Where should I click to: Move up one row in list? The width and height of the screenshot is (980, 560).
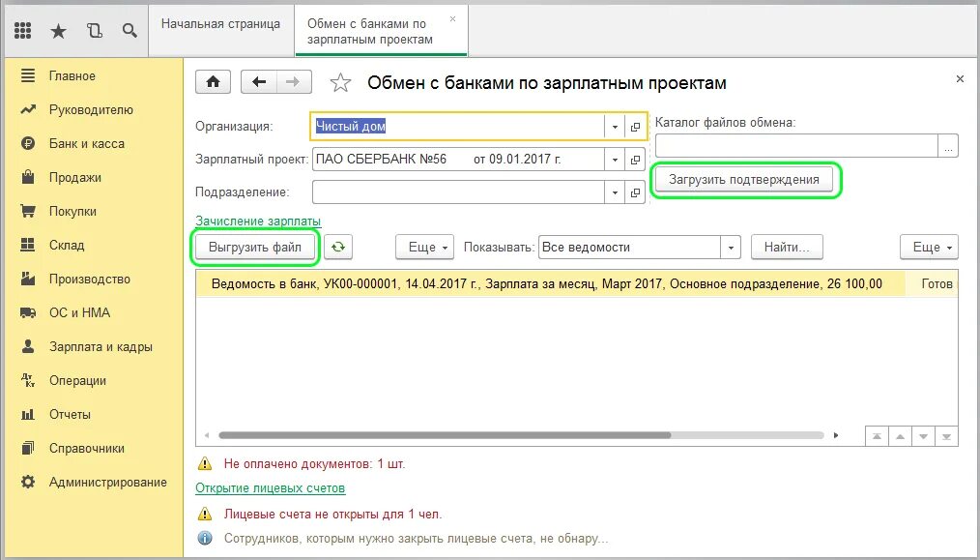900,436
